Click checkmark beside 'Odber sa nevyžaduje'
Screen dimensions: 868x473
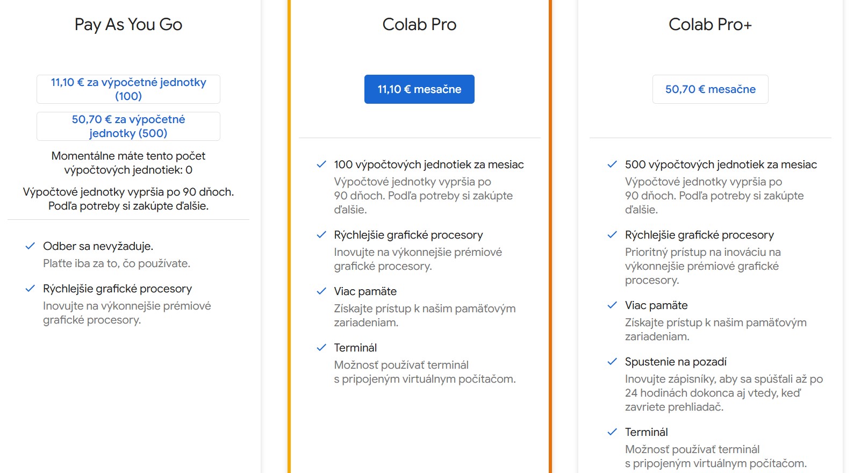tap(30, 246)
